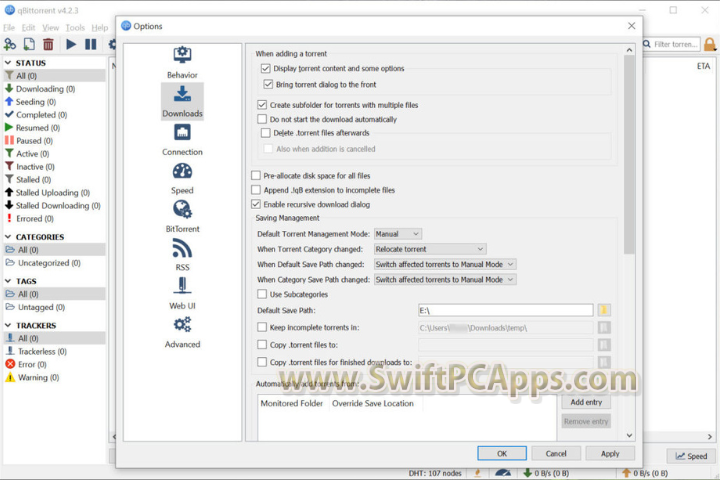Collapse the STATUS section
The height and width of the screenshot is (480, 720).
(x=8, y=62)
